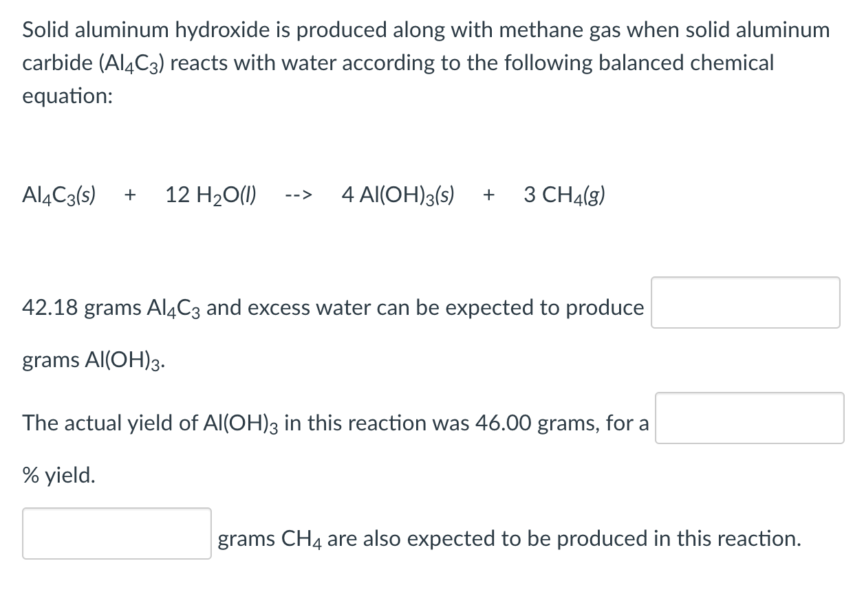This screenshot has width=864, height=616.
Task: Click the '% yield.' label text
Action: coord(59,475)
